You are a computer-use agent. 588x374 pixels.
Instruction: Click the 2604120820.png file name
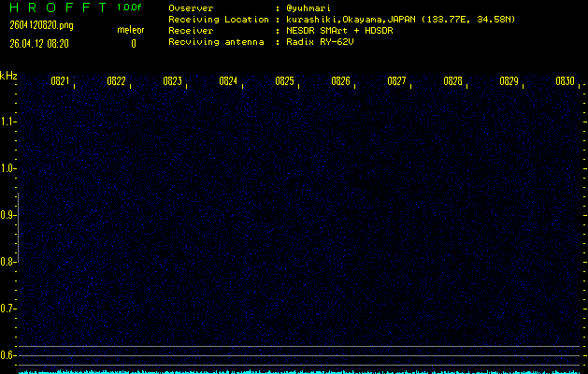[34, 25]
